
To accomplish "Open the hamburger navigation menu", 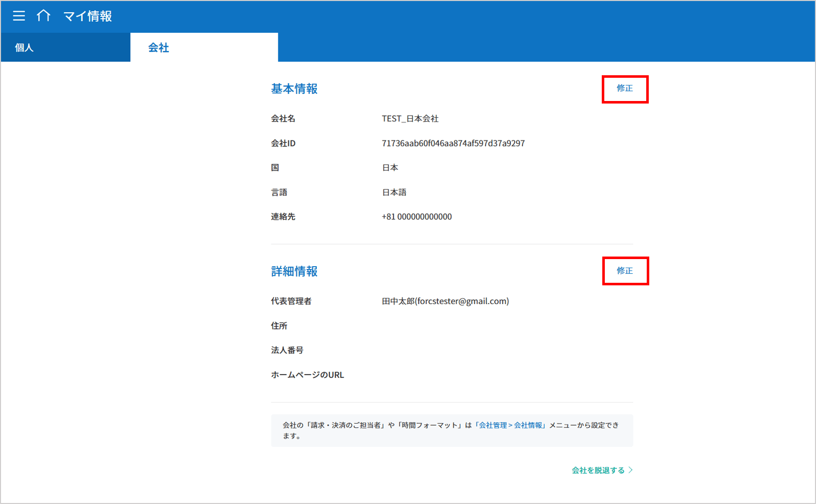I will (x=19, y=16).
